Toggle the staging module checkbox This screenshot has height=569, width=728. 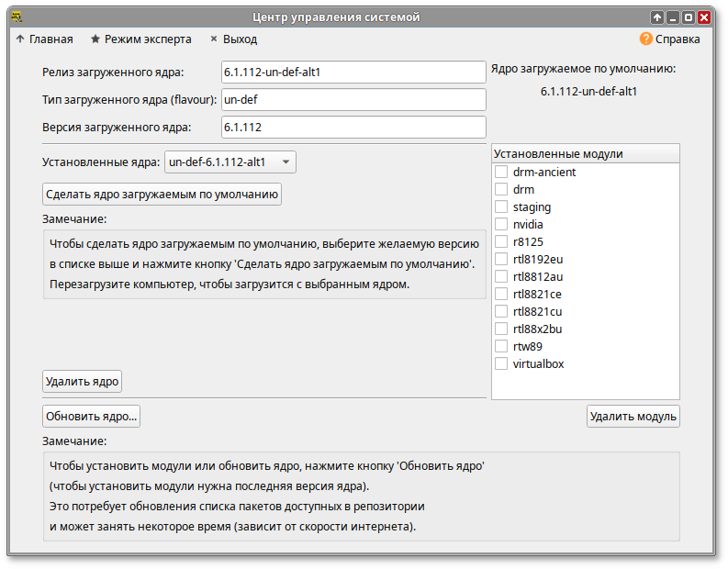coord(501,207)
